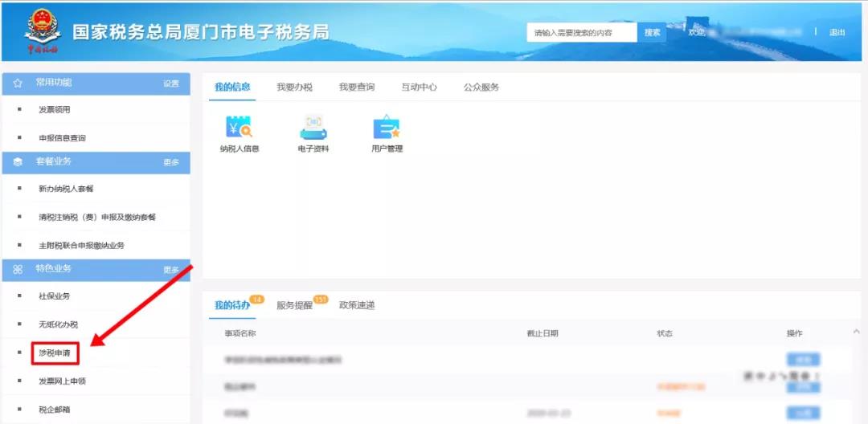Open 申报信息查询 in the sidebar
This screenshot has height=424, width=868.
tap(62, 137)
